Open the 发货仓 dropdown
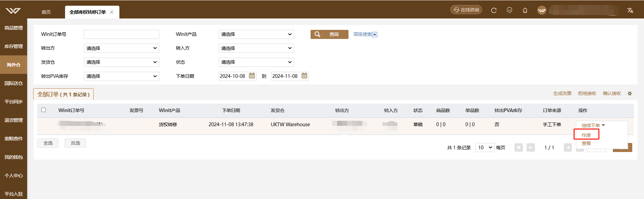The image size is (644, 199). click(121, 62)
